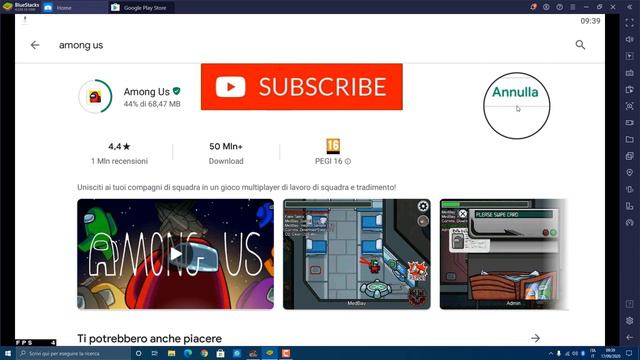640x360 pixels.
Task: Click the 'Ti potrebbero anche piacere' heading
Action: [149, 338]
